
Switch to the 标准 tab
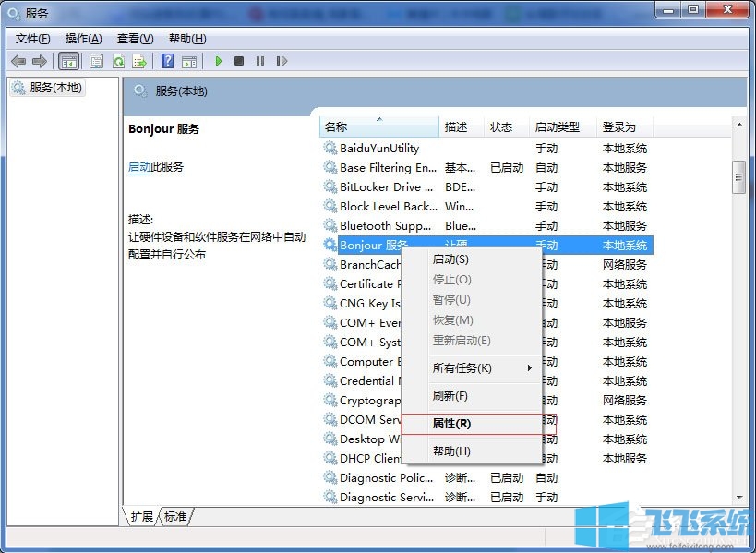pos(173,517)
